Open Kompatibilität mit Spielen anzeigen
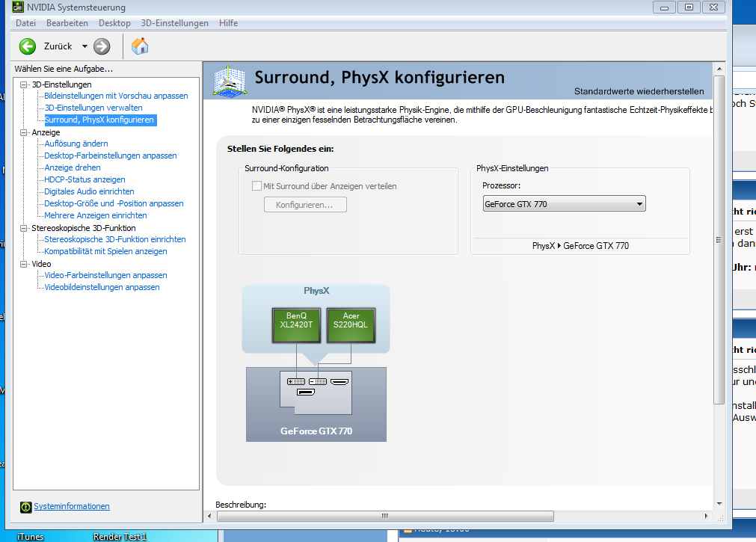The height and width of the screenshot is (542, 756). pos(105,251)
